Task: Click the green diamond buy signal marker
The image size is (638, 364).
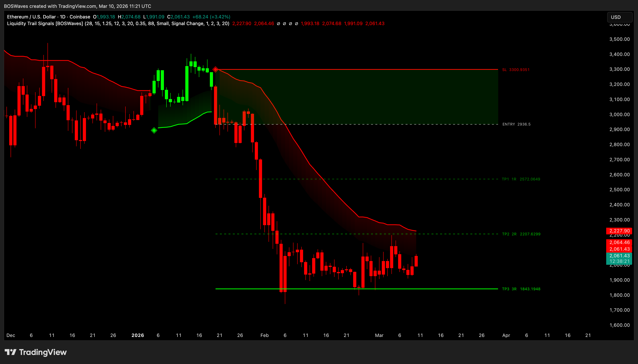Action: tap(154, 130)
